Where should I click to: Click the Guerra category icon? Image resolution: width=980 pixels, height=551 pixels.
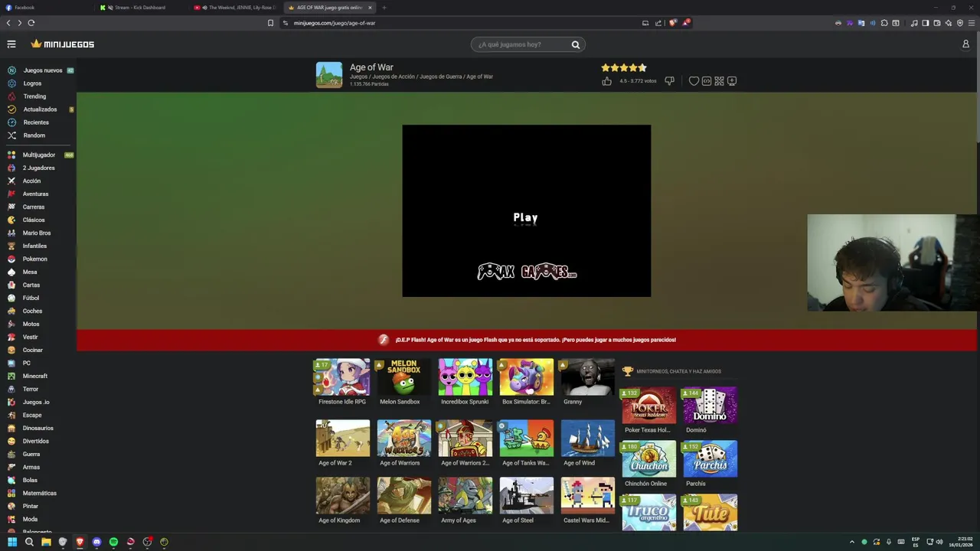[x=11, y=454]
